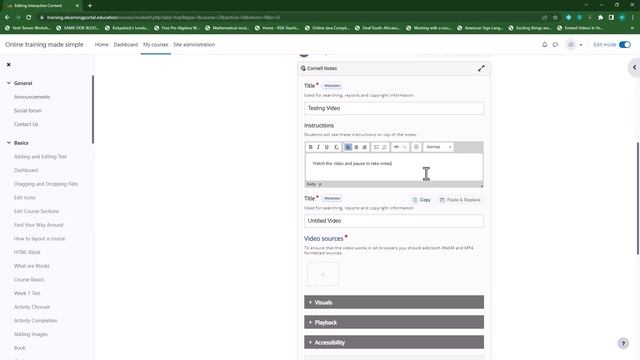Collapse General section in course index
The width and height of the screenshot is (640, 360).
point(9,83)
